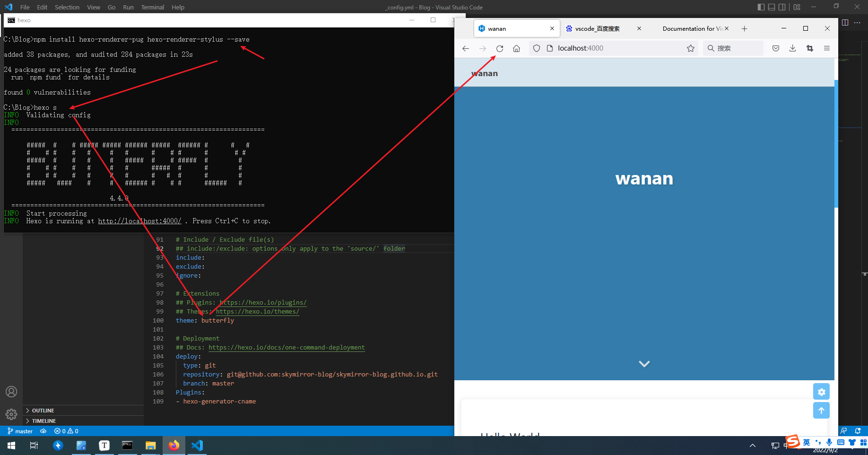Click line number 100 in the editor

pyautogui.click(x=158, y=320)
